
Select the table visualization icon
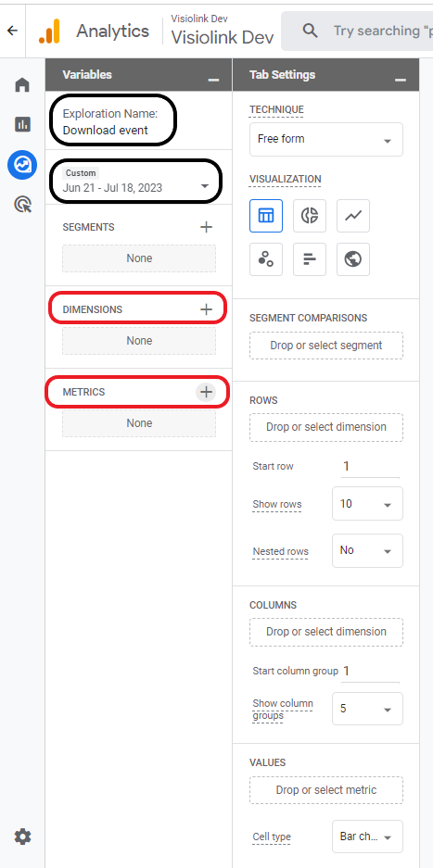click(266, 216)
